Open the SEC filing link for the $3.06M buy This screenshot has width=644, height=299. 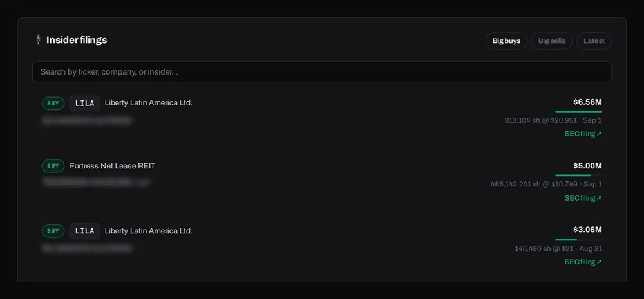[x=583, y=262]
